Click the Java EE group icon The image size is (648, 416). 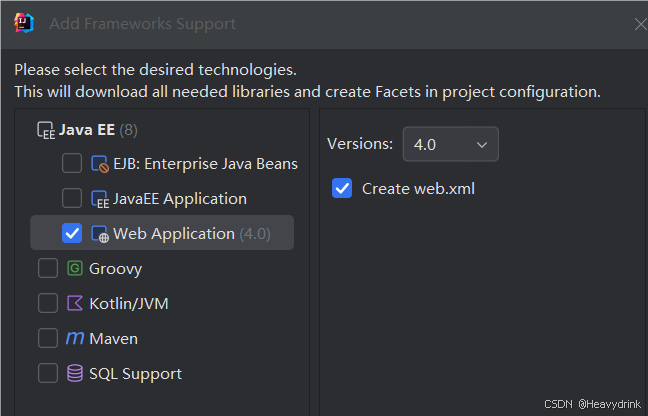(x=46, y=130)
